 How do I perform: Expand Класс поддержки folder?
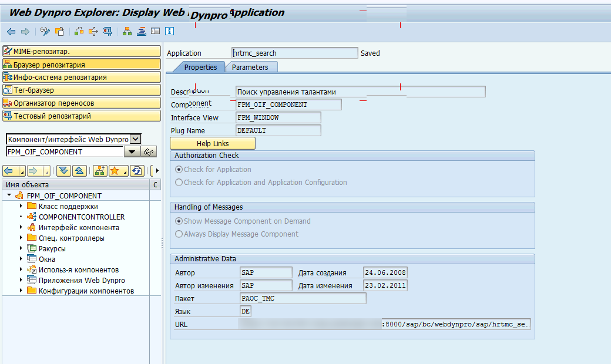click(21, 206)
